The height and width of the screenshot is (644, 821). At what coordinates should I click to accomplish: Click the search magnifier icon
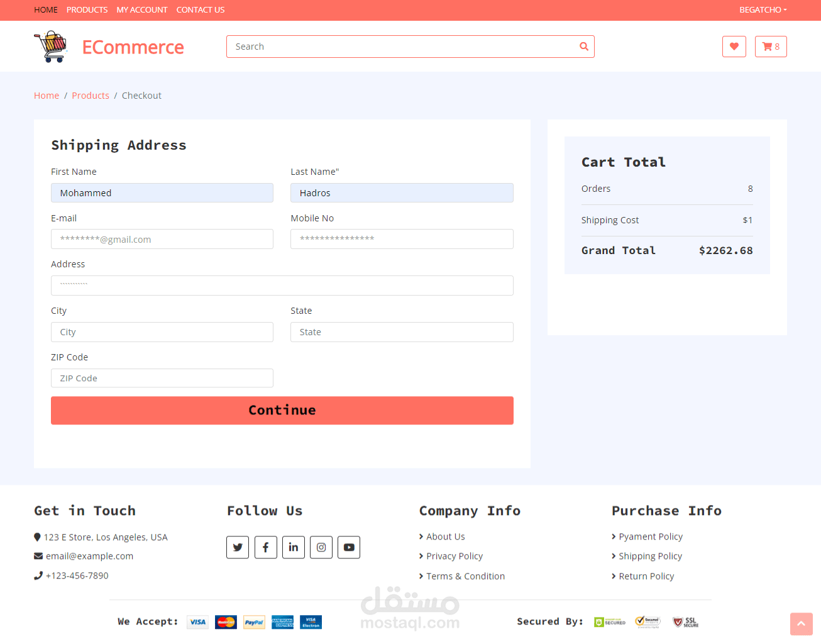pos(584,47)
